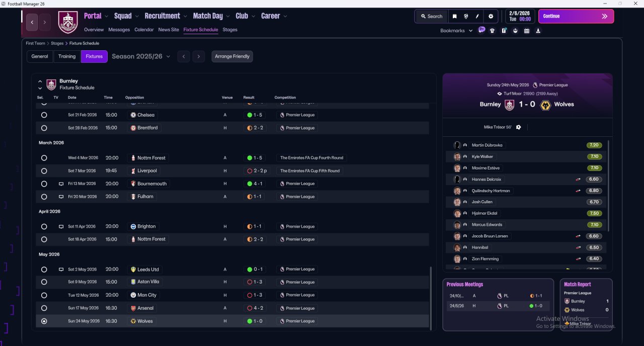
Task: Click the Continue button
Action: click(x=576, y=16)
